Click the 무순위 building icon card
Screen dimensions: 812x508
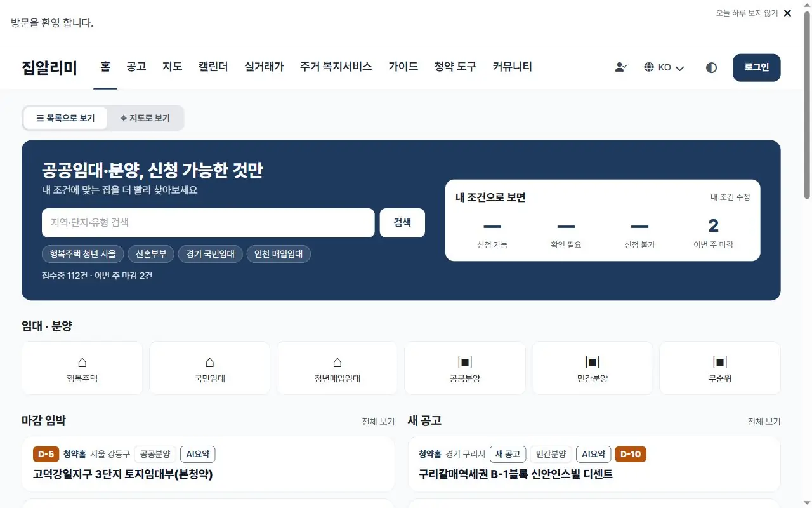coord(720,368)
